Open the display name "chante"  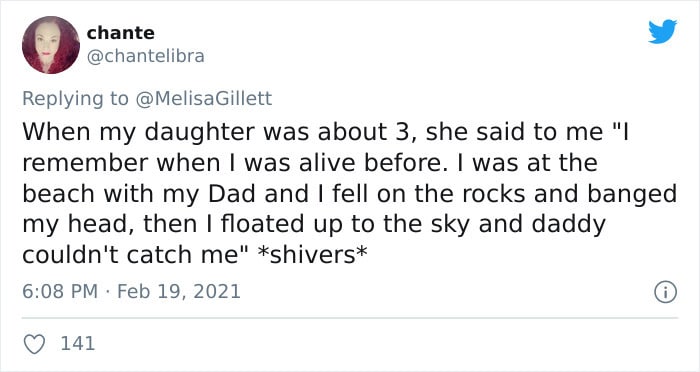[x=121, y=33]
